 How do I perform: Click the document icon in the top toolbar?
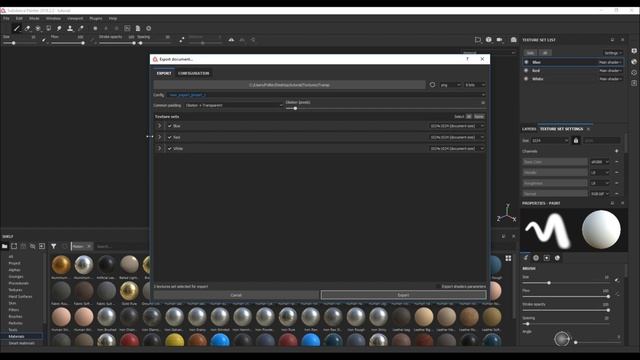pyautogui.click(x=138, y=29)
